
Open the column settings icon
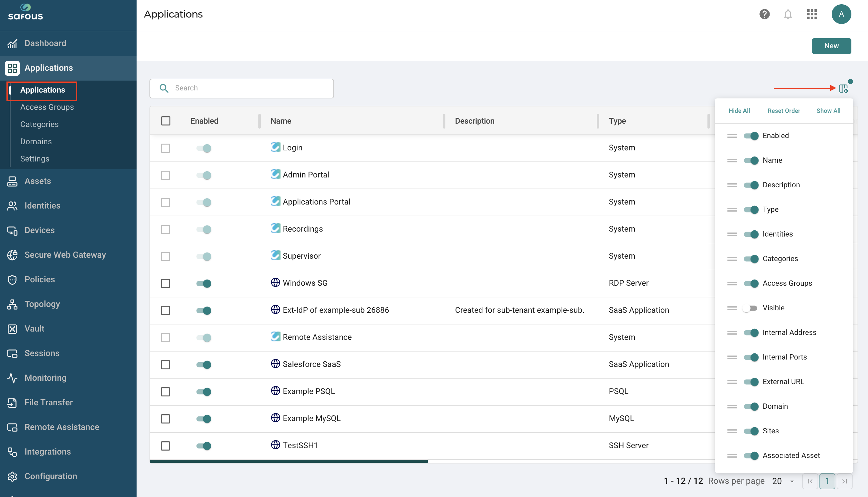click(843, 88)
